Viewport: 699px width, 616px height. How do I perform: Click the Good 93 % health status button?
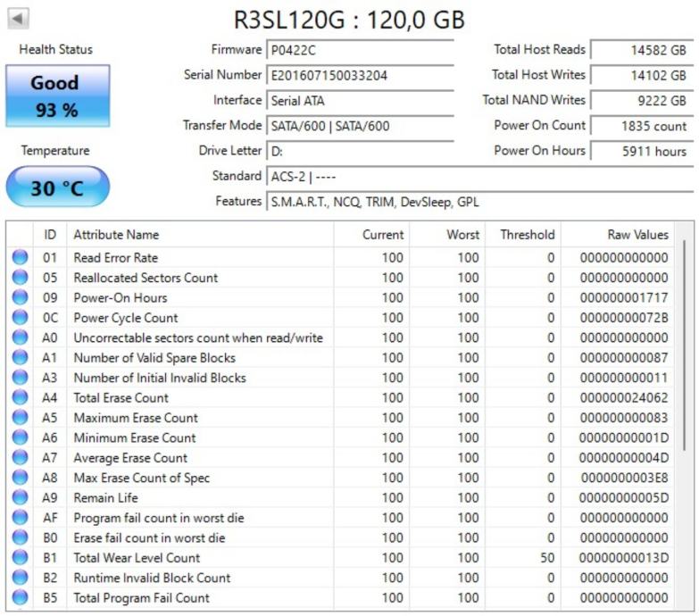pos(57,96)
